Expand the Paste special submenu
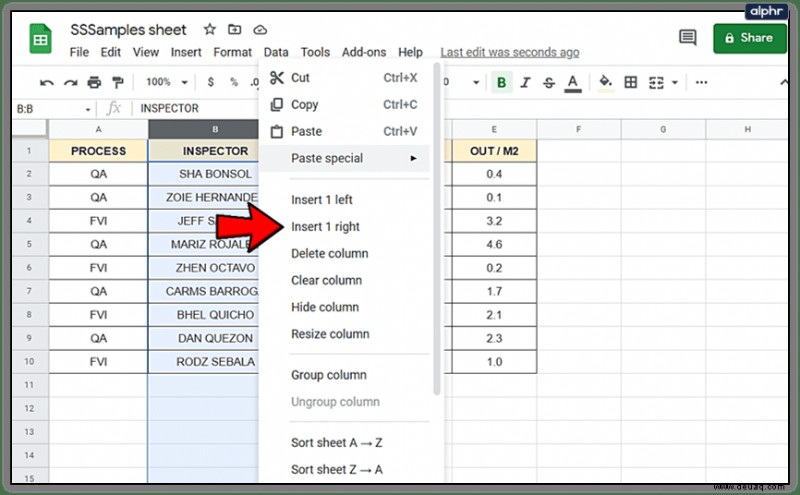 [x=344, y=158]
